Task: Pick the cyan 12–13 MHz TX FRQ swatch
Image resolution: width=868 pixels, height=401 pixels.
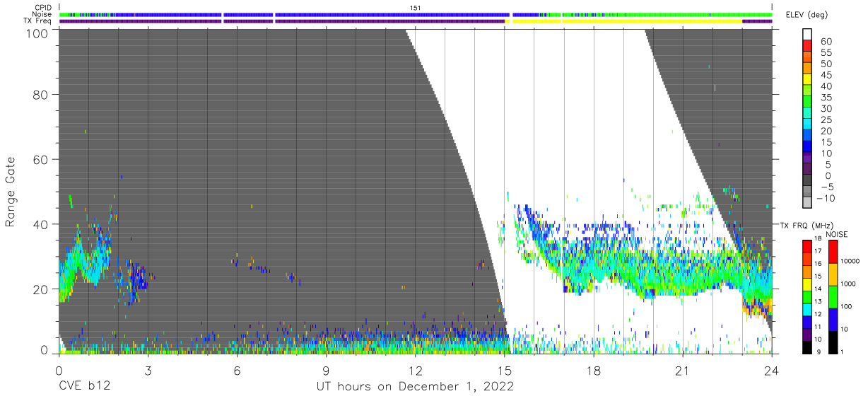Action: tap(807, 309)
